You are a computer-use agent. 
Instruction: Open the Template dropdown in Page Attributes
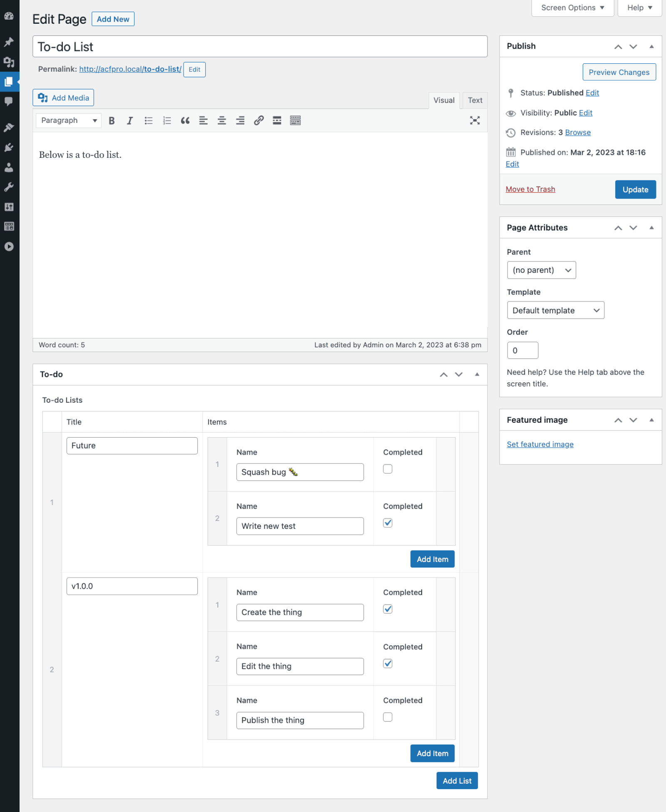coord(555,310)
